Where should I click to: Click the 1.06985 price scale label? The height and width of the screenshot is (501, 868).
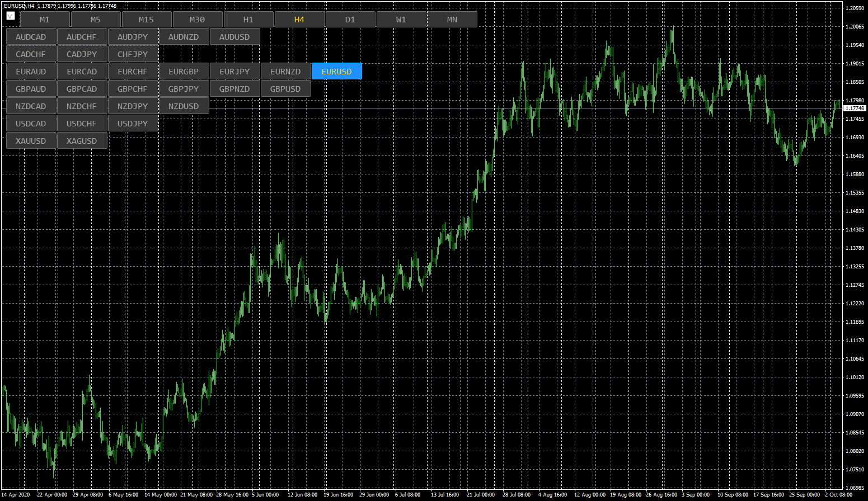pos(856,488)
